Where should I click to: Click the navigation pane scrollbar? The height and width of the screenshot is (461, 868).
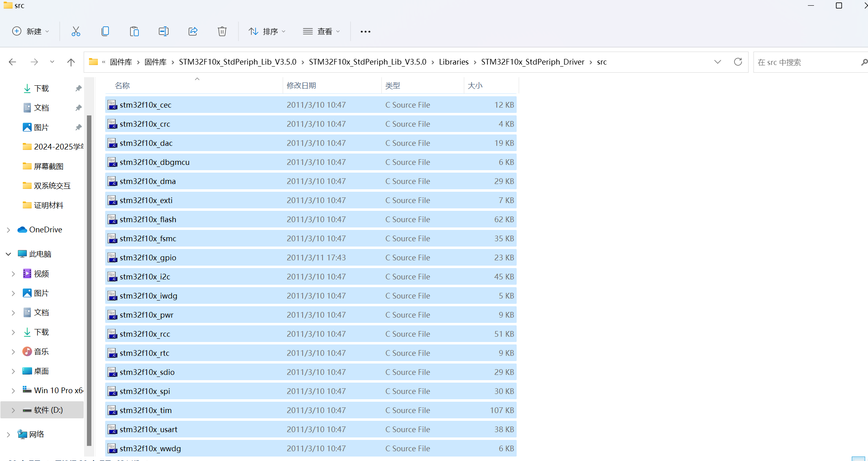[89, 280]
